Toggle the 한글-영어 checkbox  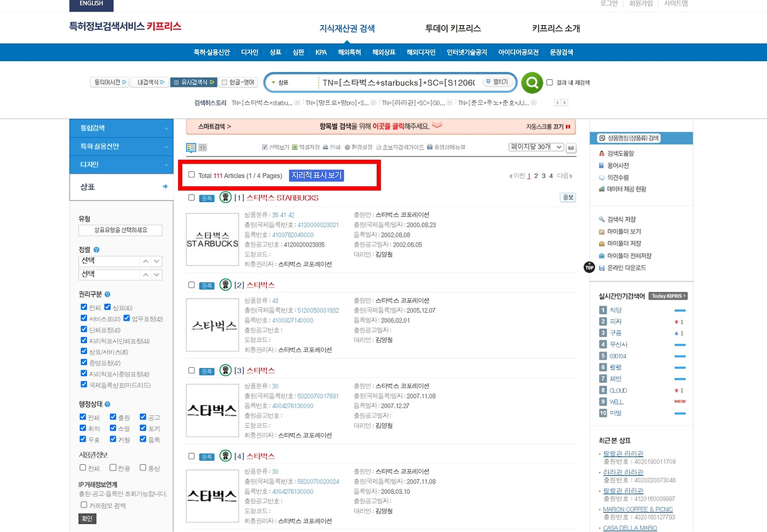point(224,82)
